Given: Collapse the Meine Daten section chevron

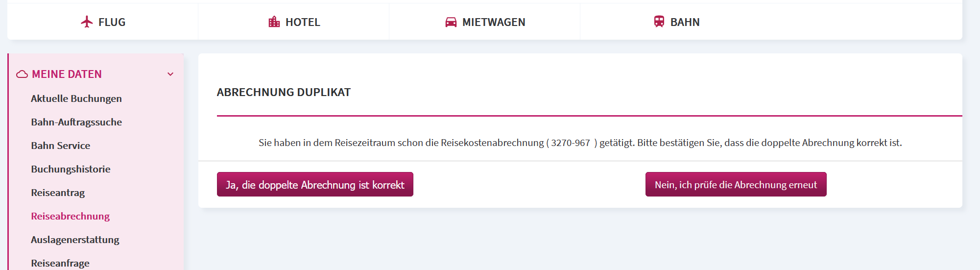Looking at the screenshot, I should click(x=170, y=74).
